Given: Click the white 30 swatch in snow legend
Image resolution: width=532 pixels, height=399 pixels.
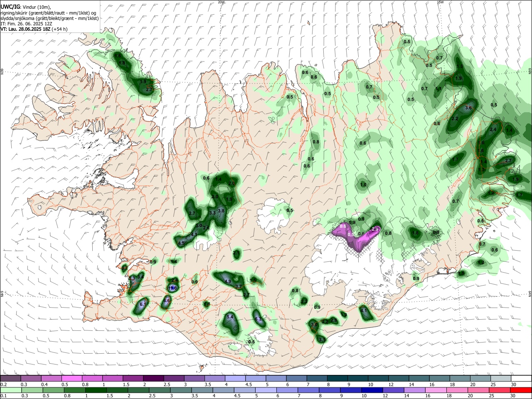Looking at the screenshot, I should (521, 378).
